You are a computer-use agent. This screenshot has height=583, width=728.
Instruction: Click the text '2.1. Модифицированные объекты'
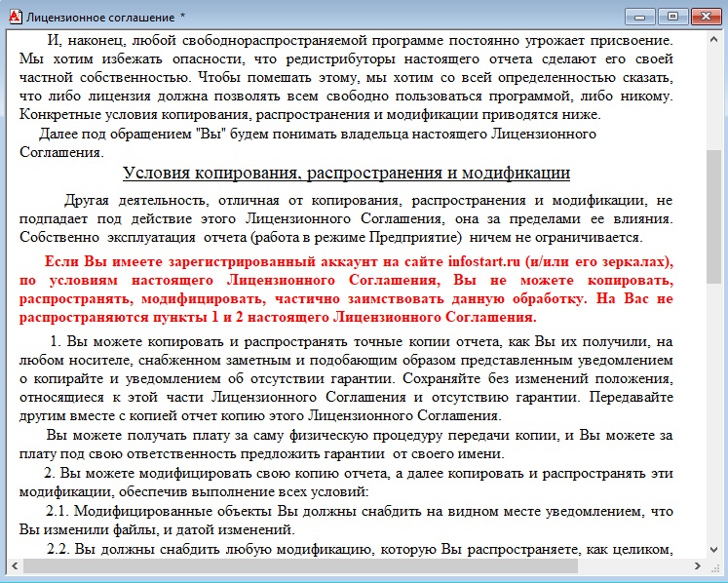pos(158,511)
